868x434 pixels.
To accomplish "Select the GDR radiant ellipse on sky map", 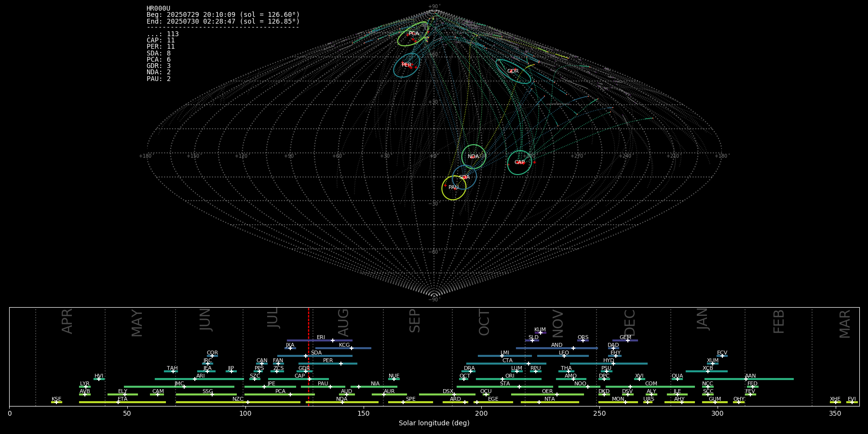I will coord(513,71).
